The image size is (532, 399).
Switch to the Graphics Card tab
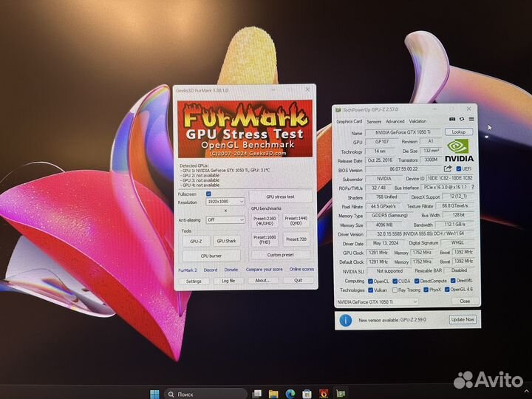coord(349,121)
